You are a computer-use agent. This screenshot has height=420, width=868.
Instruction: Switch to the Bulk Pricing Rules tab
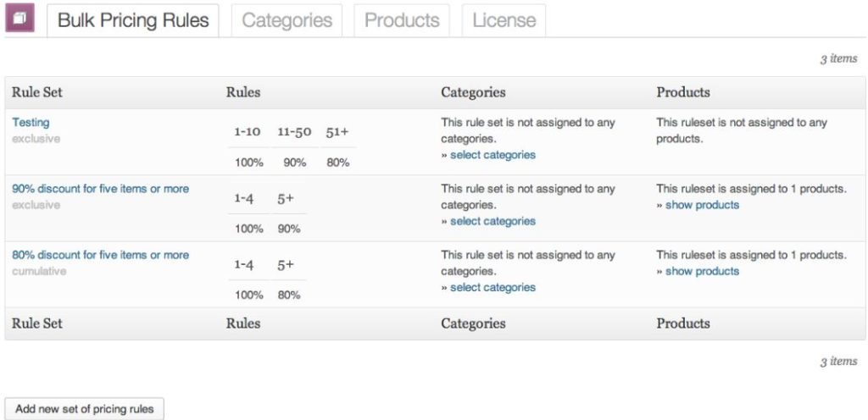pos(133,20)
